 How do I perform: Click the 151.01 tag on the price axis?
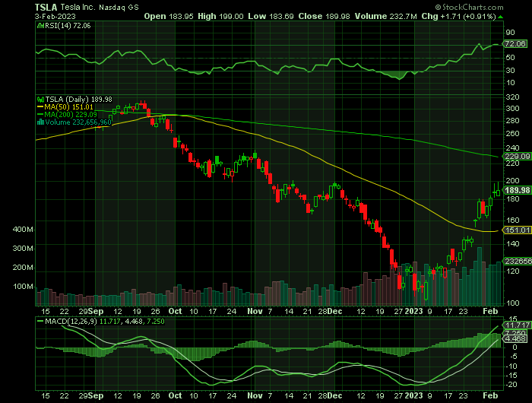coord(517,230)
